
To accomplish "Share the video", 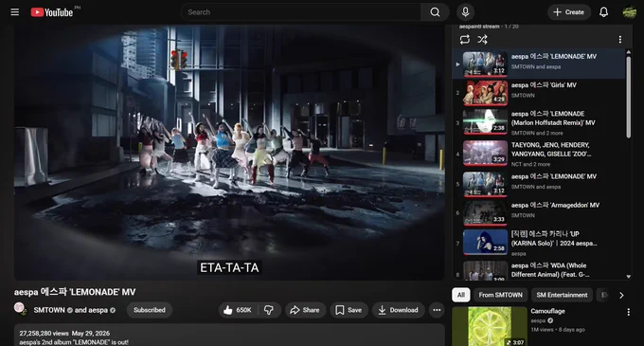I will (x=305, y=310).
